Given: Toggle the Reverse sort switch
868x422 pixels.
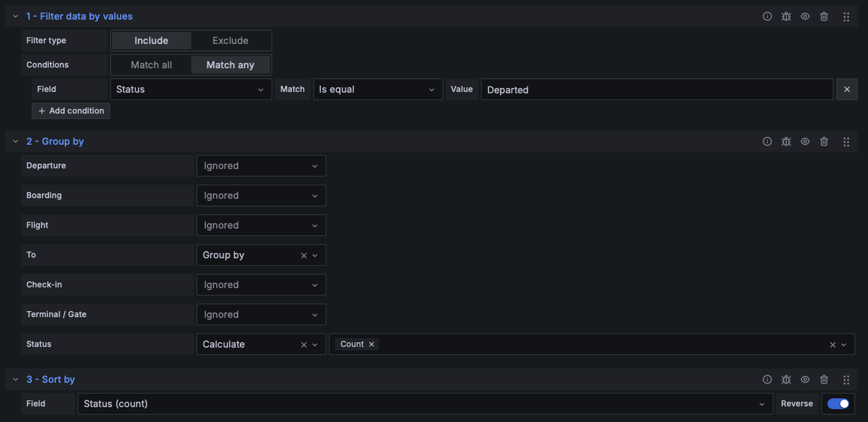Looking at the screenshot, I should 838,404.
